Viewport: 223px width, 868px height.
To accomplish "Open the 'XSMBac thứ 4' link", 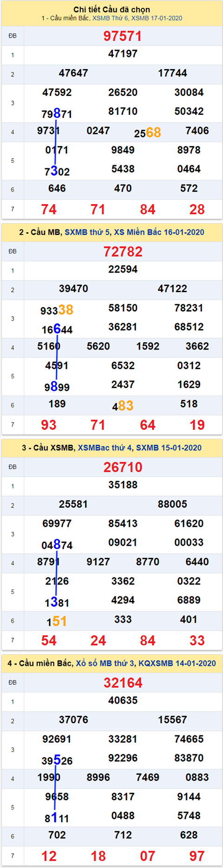I will coord(105,447).
